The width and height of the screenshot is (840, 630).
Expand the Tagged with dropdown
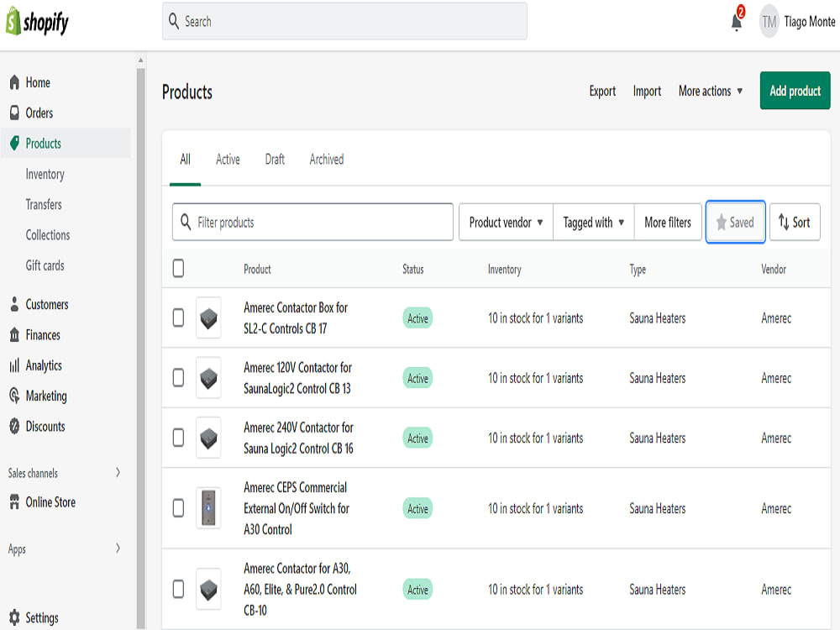(593, 222)
